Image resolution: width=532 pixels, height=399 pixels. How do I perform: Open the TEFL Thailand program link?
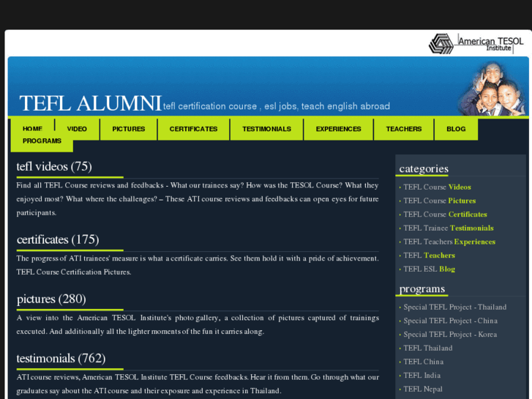[x=428, y=348]
